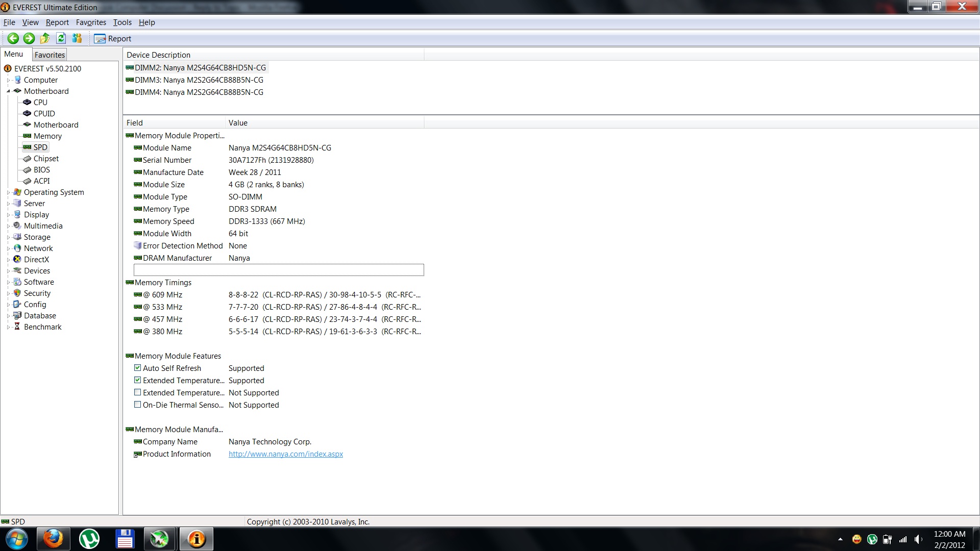Select the Memory Speed DDR3-1333 row

(278, 221)
